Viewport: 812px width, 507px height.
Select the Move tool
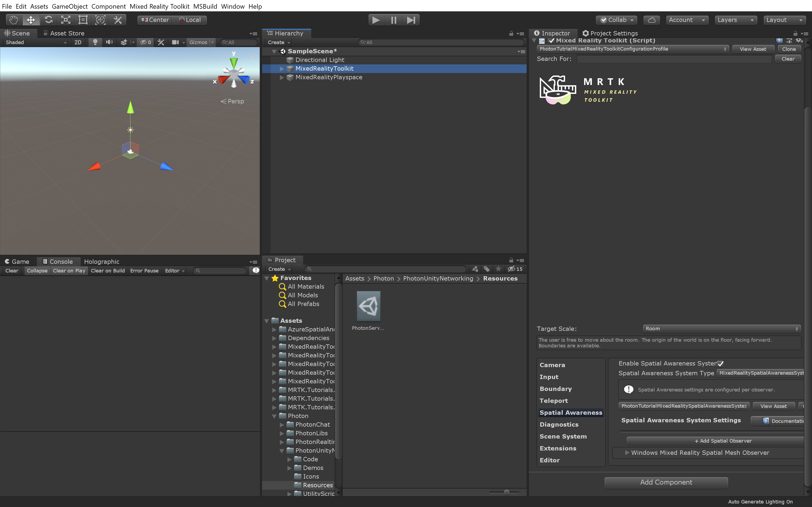pos(31,20)
